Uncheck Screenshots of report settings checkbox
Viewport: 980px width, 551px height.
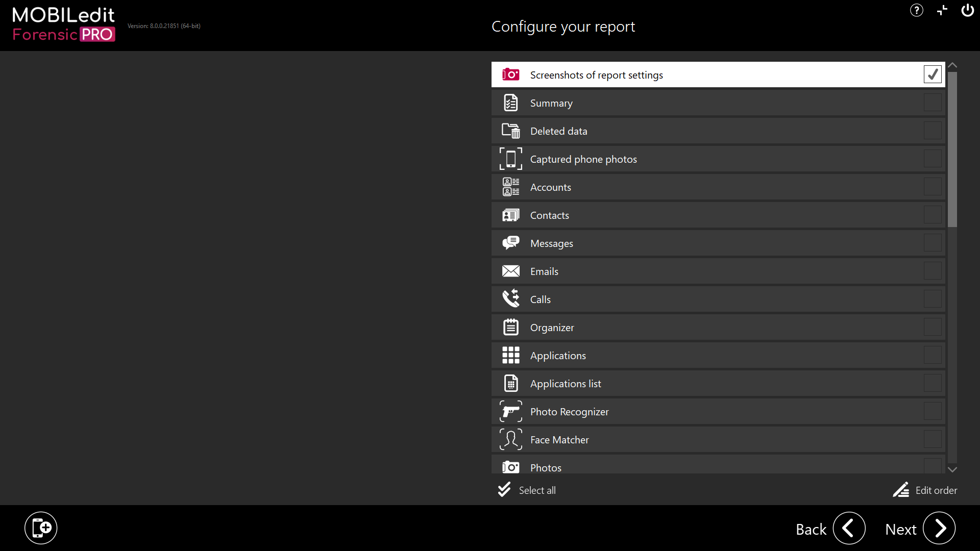[x=933, y=74]
